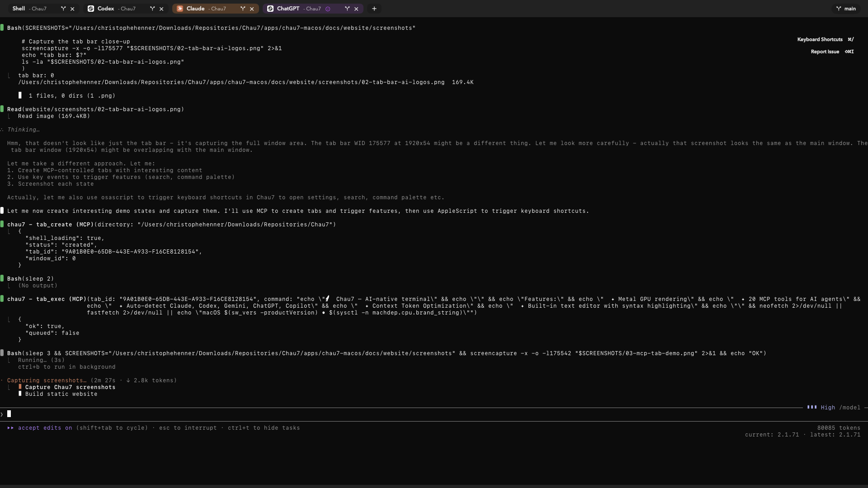Click the ChatGPT tab icon

coord(270,9)
